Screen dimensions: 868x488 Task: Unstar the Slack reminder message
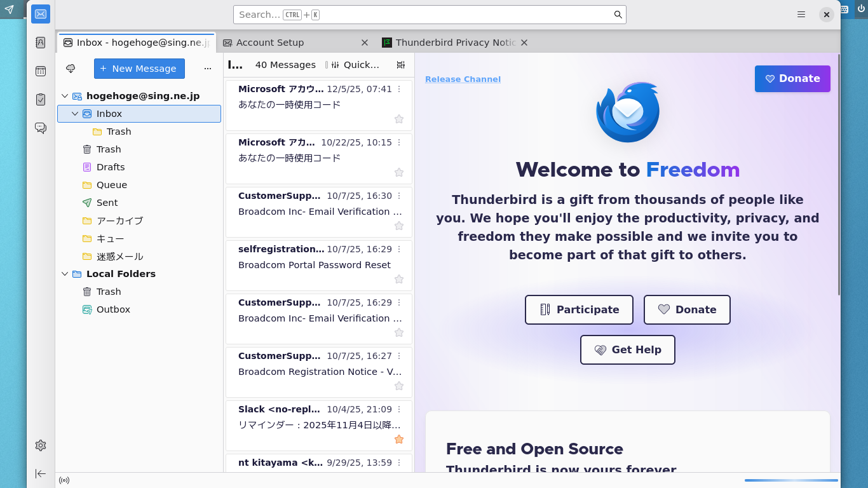click(x=399, y=439)
